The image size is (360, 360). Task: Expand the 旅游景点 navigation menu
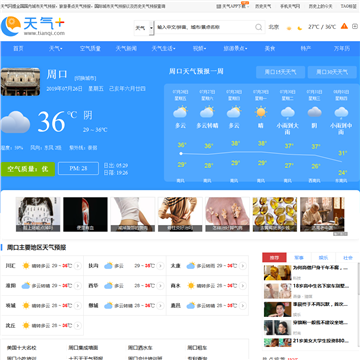pos(235,49)
